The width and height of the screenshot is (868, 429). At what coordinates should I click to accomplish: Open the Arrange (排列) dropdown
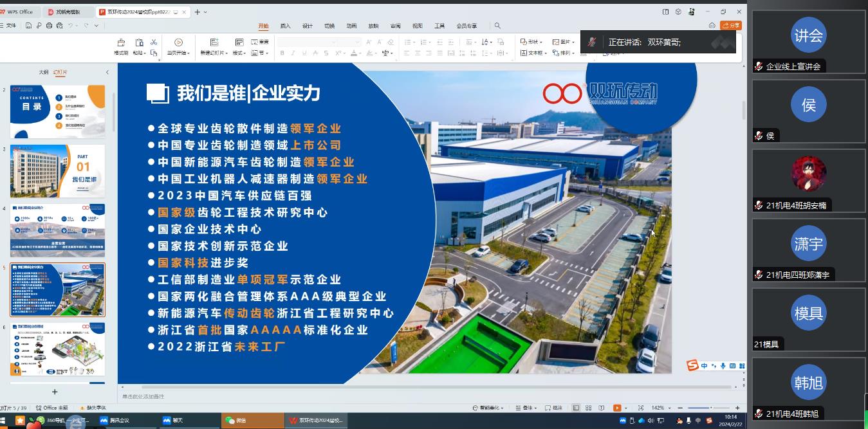pos(563,53)
